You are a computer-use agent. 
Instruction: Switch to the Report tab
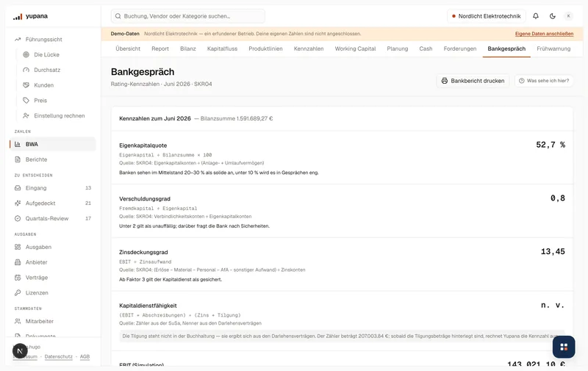(x=160, y=48)
